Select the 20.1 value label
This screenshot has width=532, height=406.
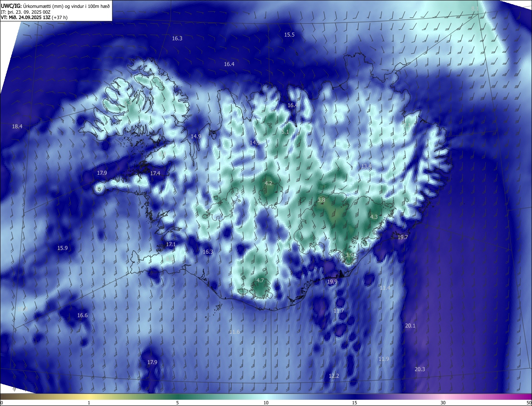410,325
